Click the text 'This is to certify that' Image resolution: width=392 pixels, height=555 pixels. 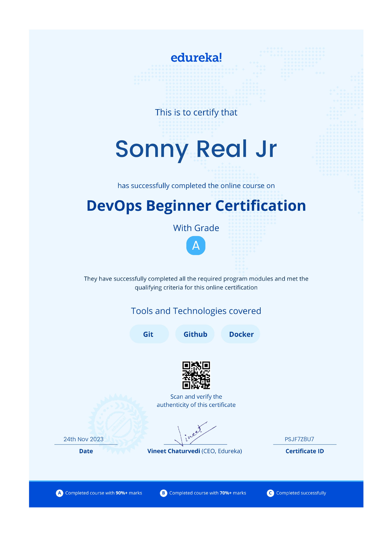[x=196, y=113]
